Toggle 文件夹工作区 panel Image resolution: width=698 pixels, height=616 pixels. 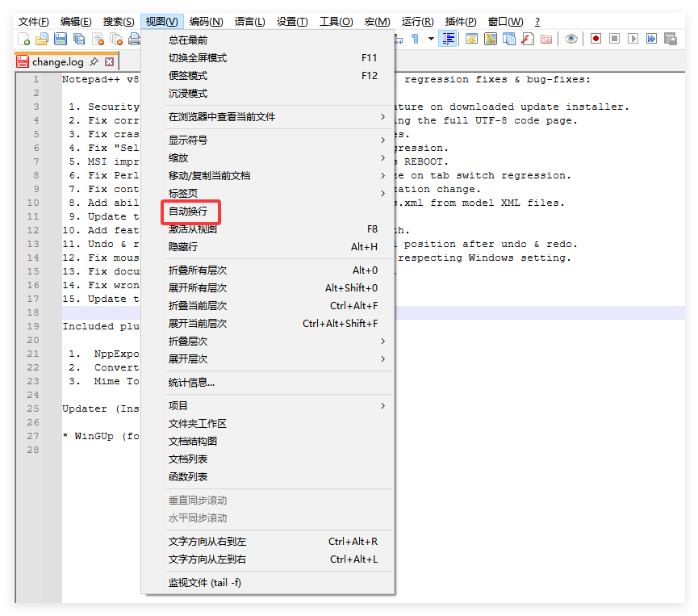pos(268,424)
